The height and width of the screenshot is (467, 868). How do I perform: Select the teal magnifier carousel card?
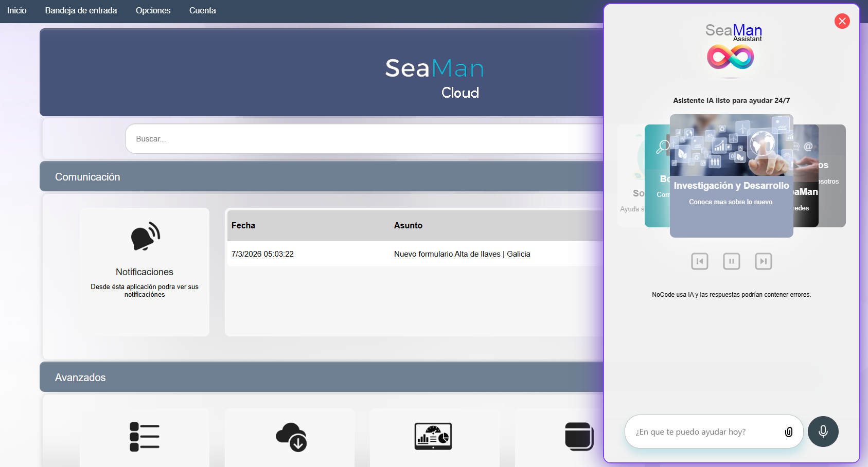[x=657, y=176]
